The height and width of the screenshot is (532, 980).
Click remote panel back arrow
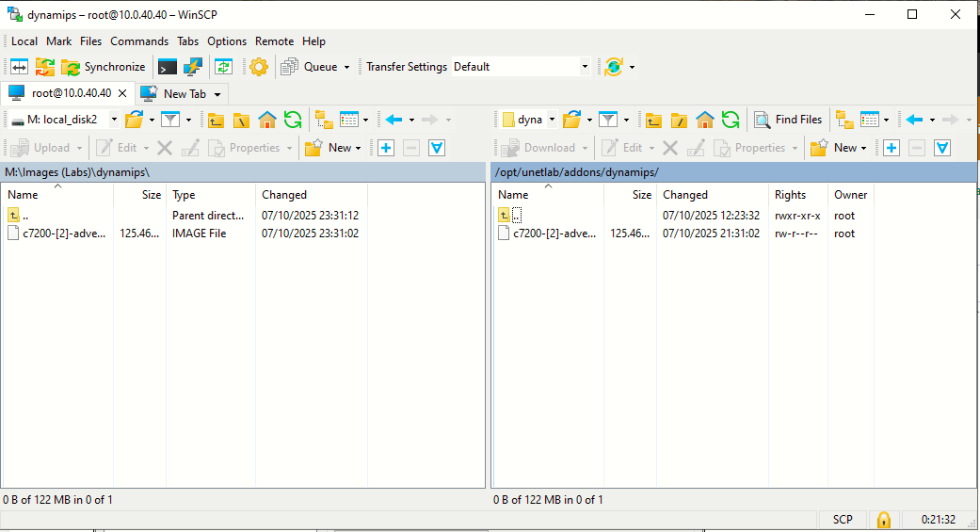[914, 120]
